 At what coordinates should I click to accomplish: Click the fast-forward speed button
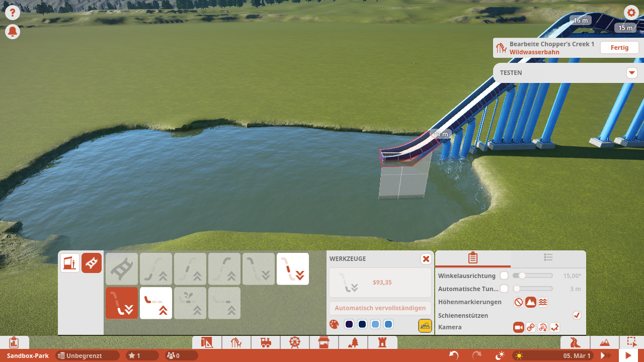pyautogui.click(x=606, y=355)
